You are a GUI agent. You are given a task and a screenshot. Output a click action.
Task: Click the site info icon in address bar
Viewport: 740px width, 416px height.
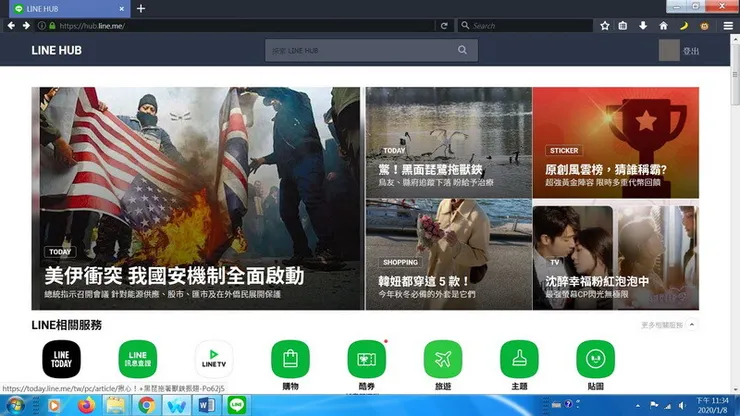(x=42, y=25)
